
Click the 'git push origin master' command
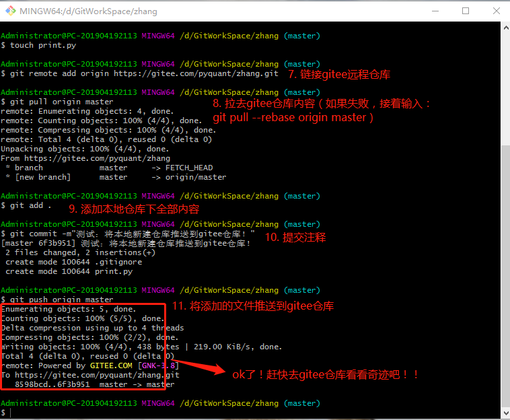(57, 300)
